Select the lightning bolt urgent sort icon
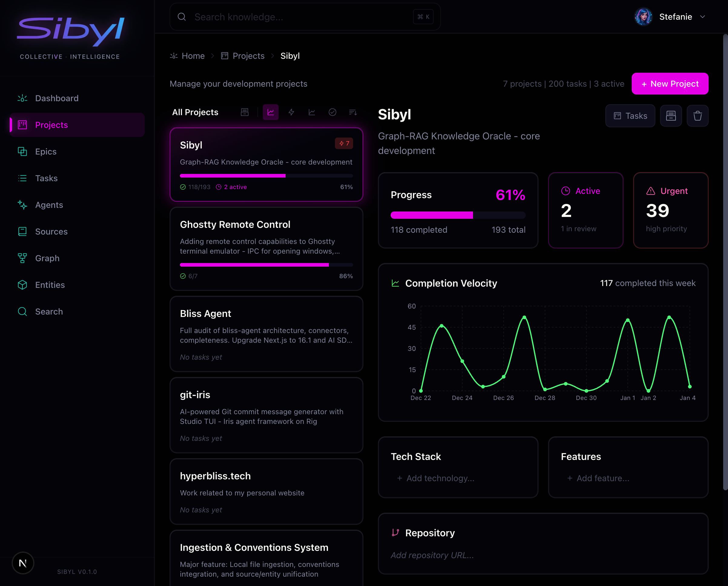728x586 pixels. [x=291, y=112]
